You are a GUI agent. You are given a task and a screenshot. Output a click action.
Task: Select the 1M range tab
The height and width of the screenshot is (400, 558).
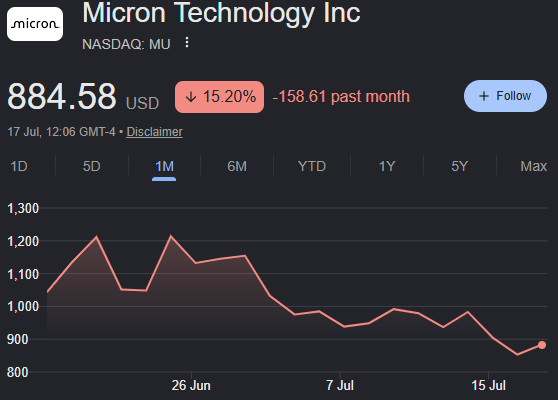pos(164,166)
